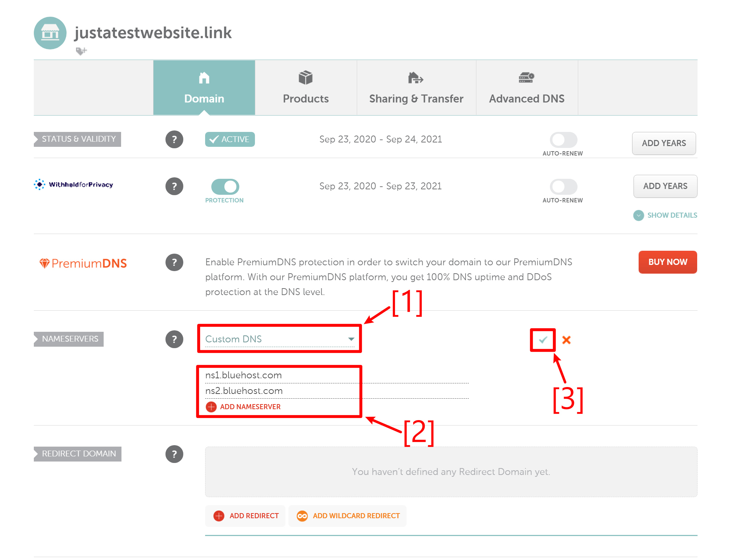
Task: Cancel nameserver edit via orange X
Action: (566, 340)
